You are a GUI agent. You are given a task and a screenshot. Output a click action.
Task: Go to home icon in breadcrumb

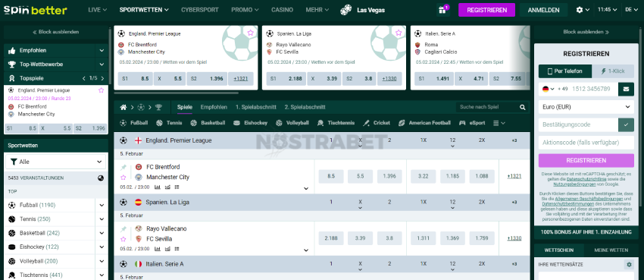coord(123,107)
